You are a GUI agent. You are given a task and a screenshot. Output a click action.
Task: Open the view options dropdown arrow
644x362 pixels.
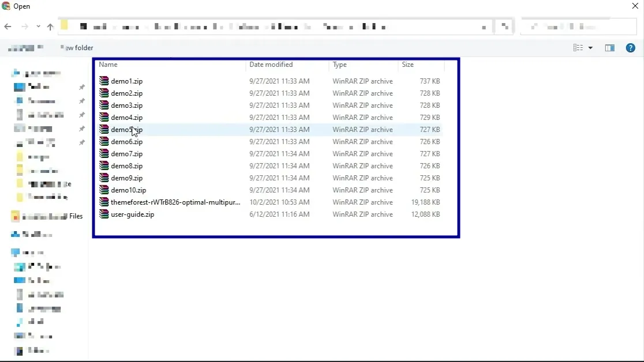pos(590,48)
